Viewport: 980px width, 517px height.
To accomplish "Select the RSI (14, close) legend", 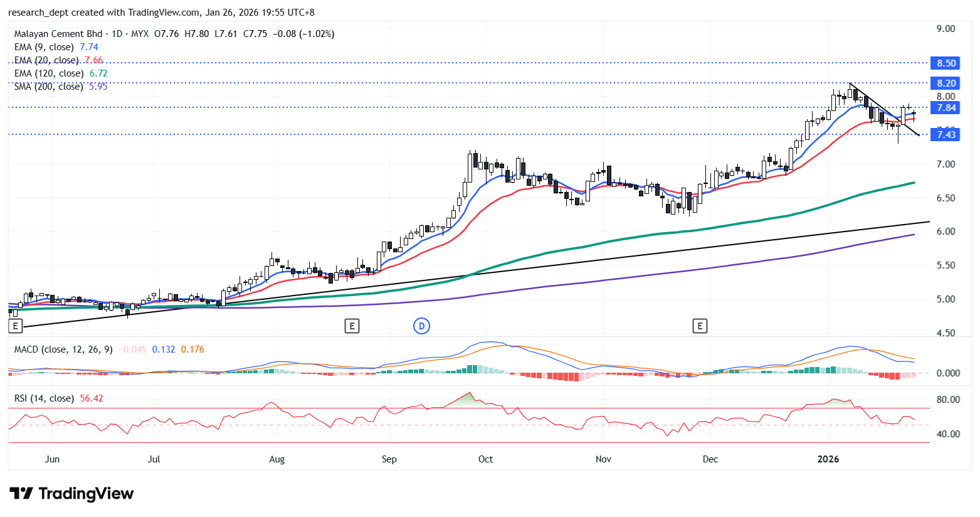I will [44, 398].
